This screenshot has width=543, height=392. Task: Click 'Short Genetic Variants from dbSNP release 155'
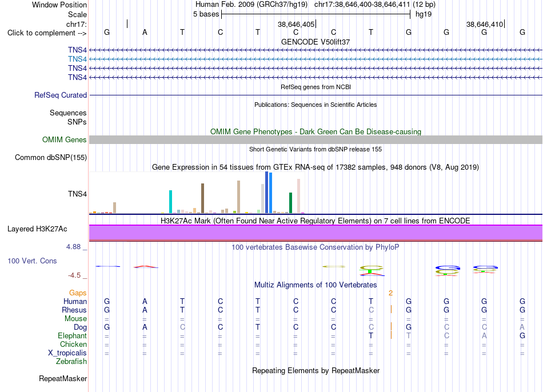pos(316,149)
